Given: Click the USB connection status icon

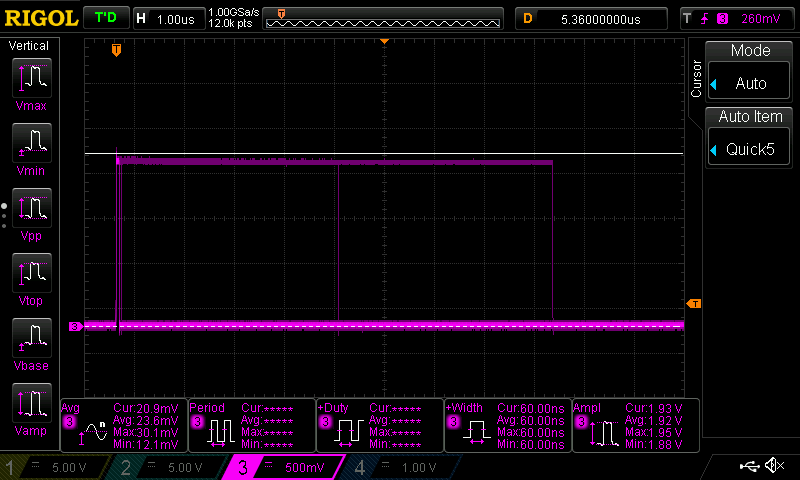Looking at the screenshot, I should click(749, 466).
